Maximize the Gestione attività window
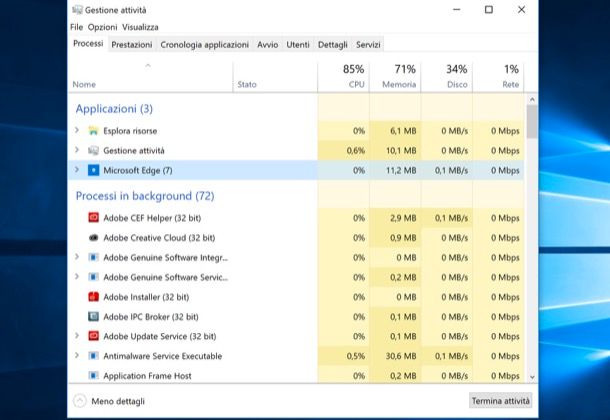Image resolution: width=610 pixels, height=420 pixels. point(489,10)
